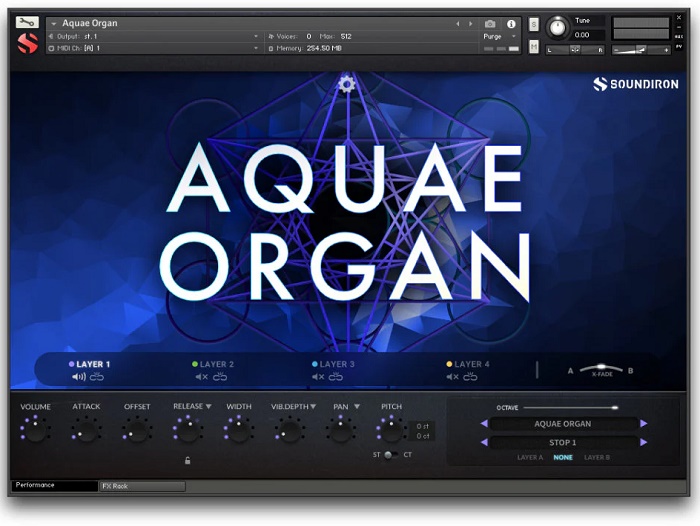This screenshot has width=700, height=526.
Task: Click the ATTACK knob
Action: tap(86, 430)
